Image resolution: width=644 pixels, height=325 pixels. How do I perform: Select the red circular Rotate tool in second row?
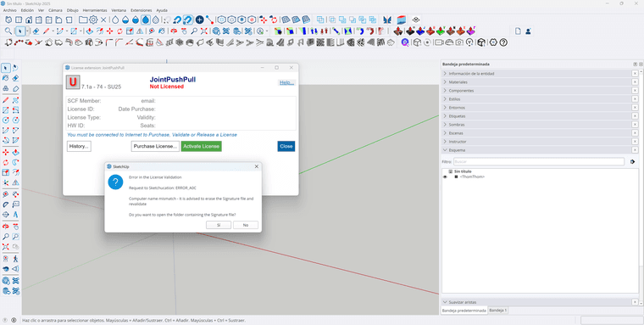coord(119,31)
